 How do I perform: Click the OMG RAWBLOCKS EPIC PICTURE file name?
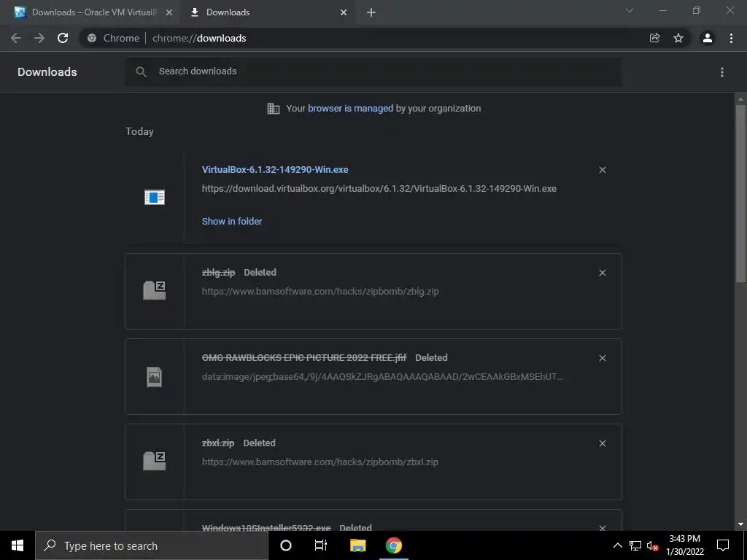tap(304, 357)
